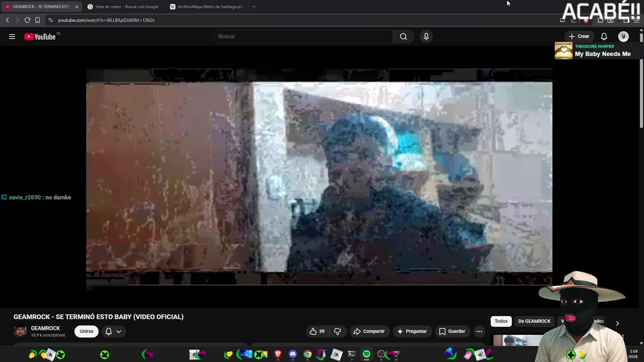Open the Brave Shields icon

point(586,20)
